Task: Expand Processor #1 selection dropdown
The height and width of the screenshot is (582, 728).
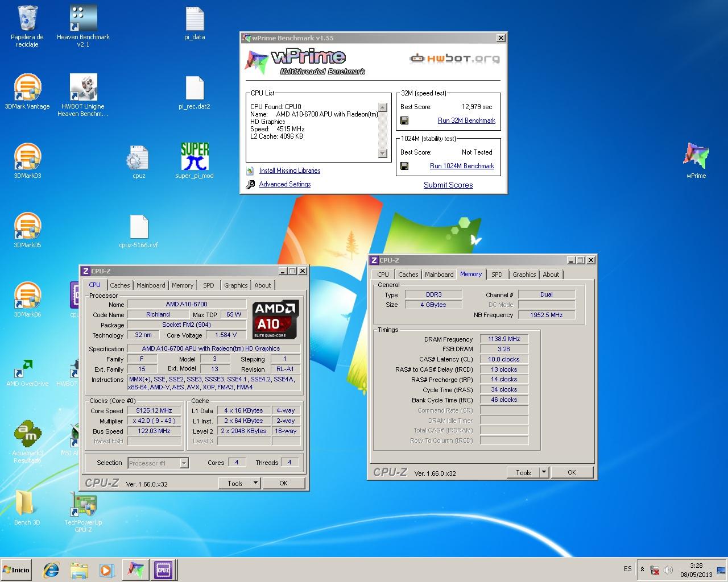Action: pyautogui.click(x=184, y=463)
